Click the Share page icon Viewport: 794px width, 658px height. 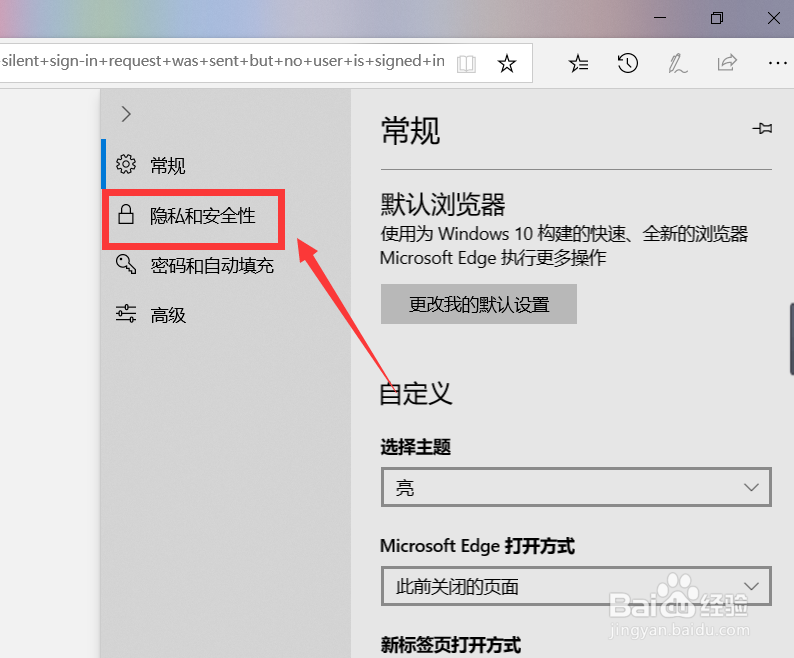[727, 63]
